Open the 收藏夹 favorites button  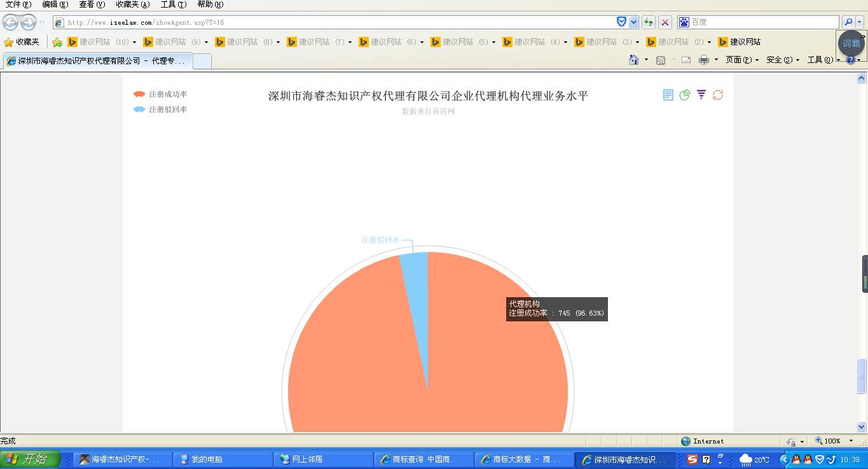[x=22, y=42]
